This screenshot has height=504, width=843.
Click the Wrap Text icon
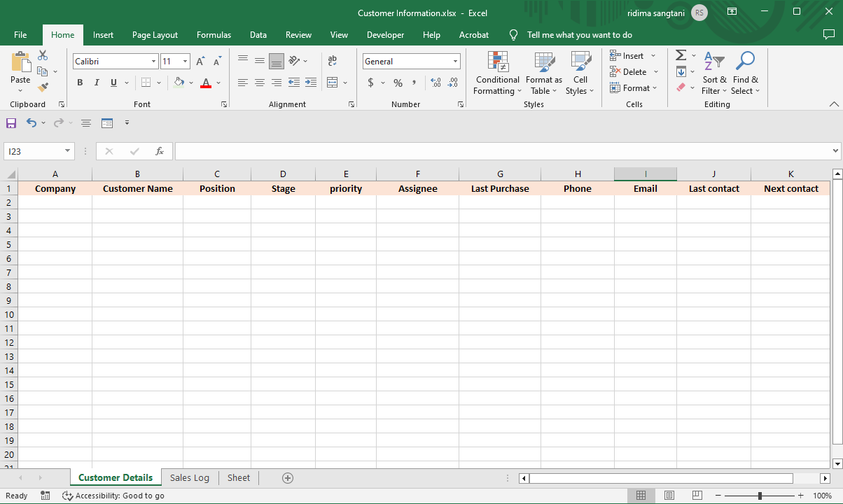tap(332, 61)
